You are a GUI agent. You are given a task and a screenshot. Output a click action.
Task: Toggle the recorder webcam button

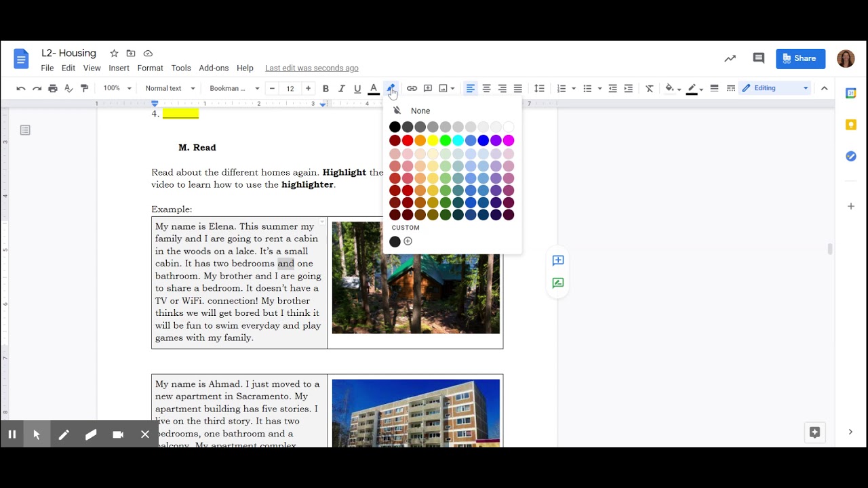(x=118, y=434)
